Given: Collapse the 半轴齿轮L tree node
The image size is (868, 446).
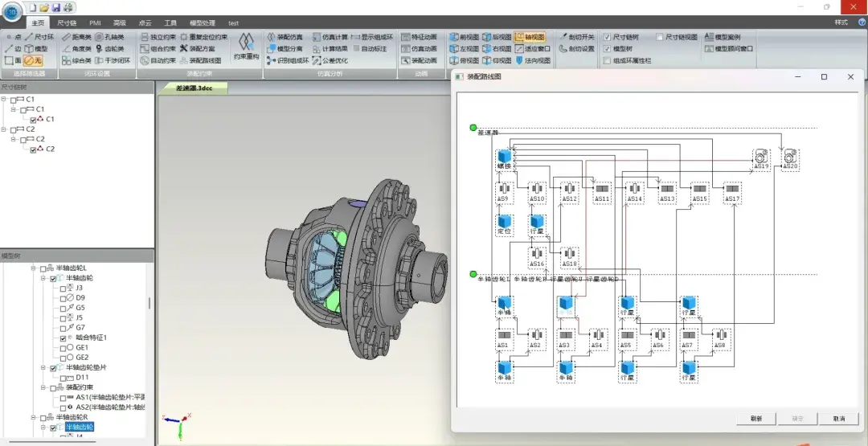Looking at the screenshot, I should (x=34, y=268).
